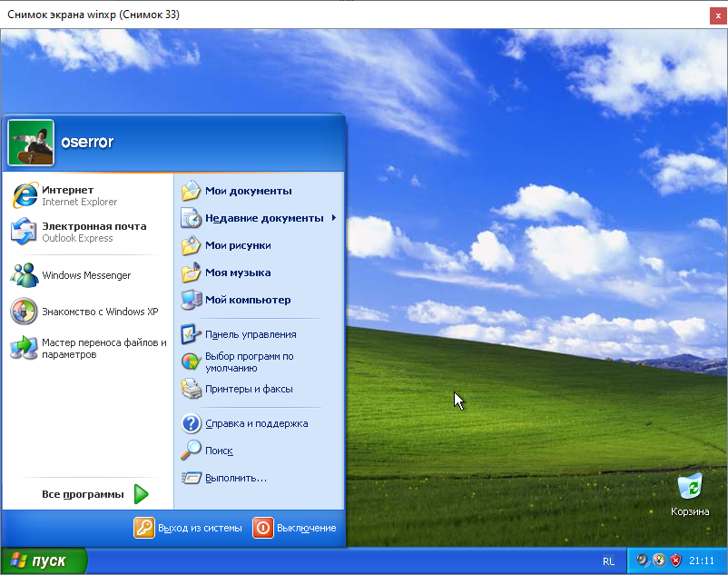
Task: Click the Выполнить run icon
Action: click(x=191, y=478)
